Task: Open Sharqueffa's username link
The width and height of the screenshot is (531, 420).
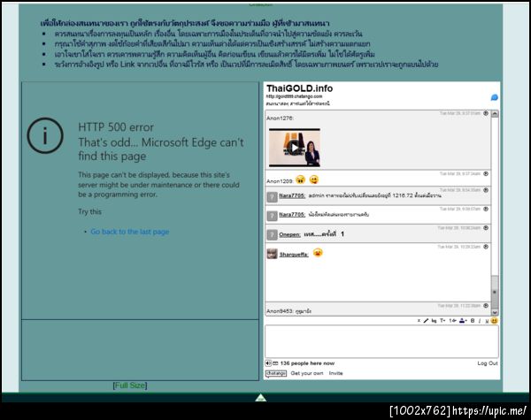Action: coord(294,255)
